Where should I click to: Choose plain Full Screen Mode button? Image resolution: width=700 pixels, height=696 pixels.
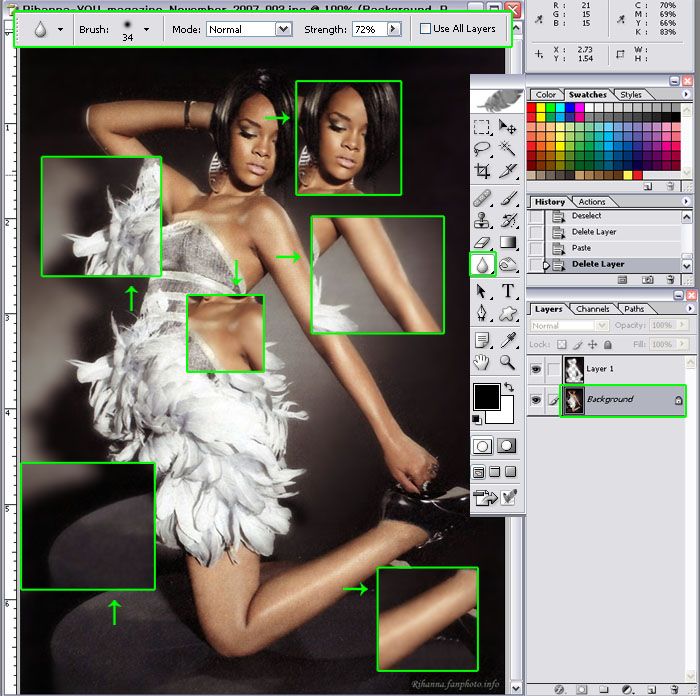coord(510,472)
